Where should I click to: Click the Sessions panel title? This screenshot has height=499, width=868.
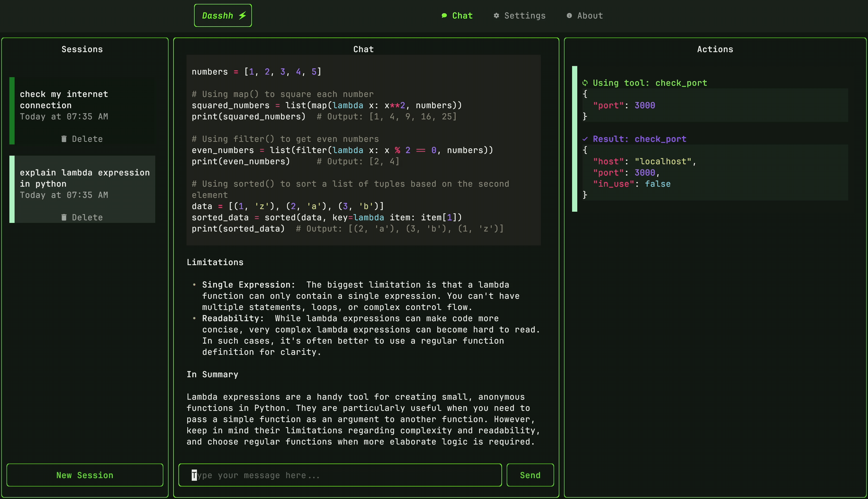[x=82, y=49]
